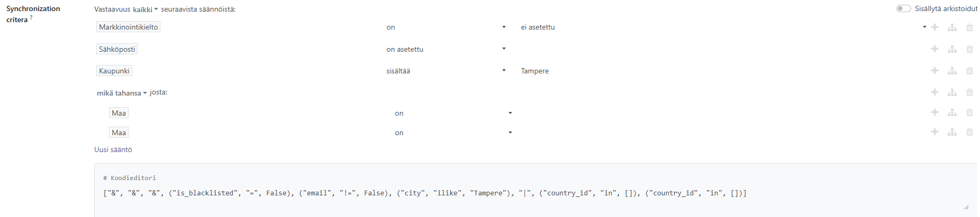Delete the Markkinointikielto rule
Image resolution: width=980 pixels, height=217 pixels.
coord(969,27)
